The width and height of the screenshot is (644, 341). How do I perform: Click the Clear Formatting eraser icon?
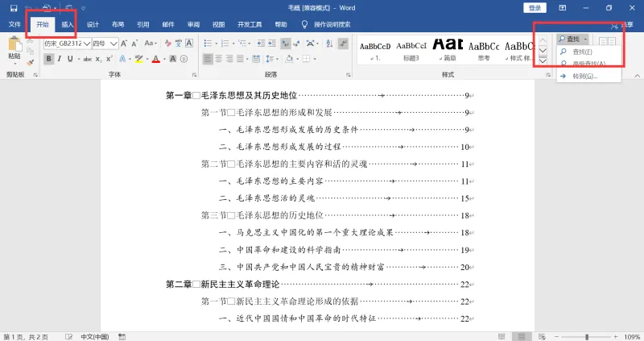point(167,44)
